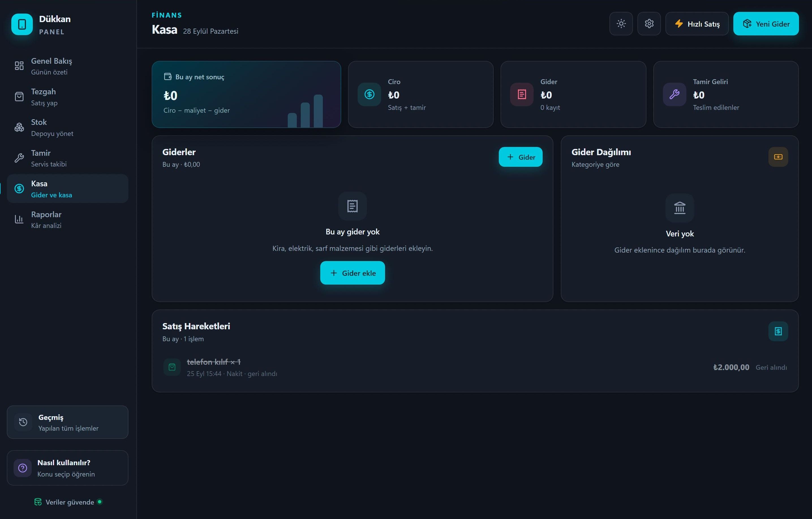Click the Bu ay net sonuç card
Viewport: 812px width, 519px height.
(246, 95)
